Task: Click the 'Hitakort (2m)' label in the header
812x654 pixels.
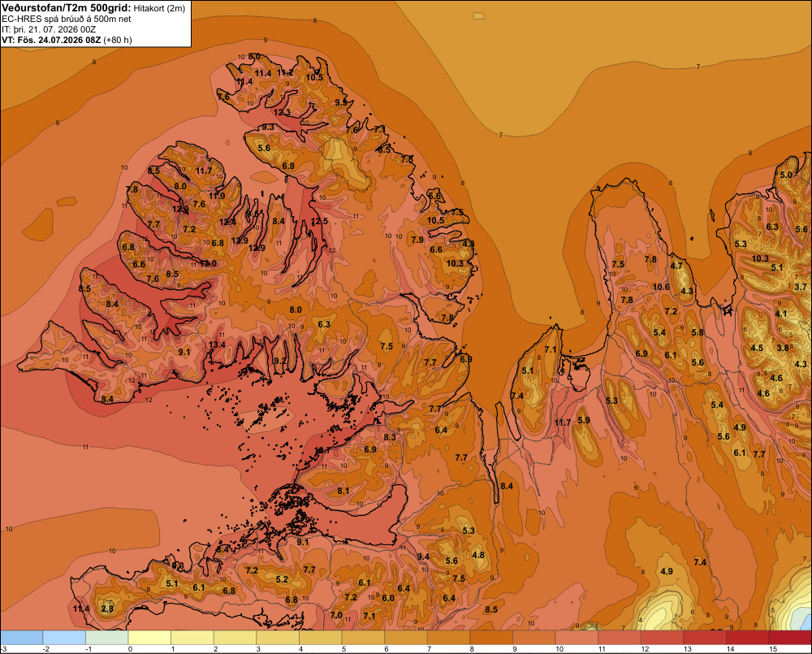Action: tap(159, 8)
